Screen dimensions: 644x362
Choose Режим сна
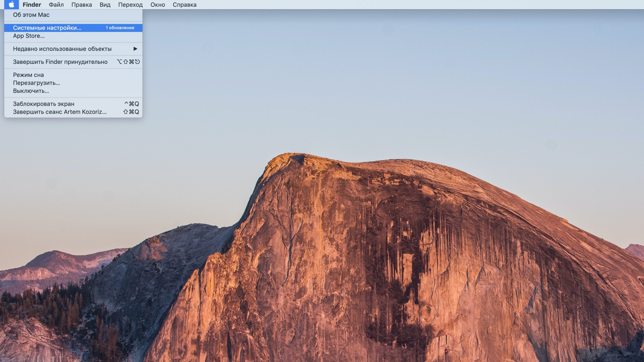click(x=28, y=75)
